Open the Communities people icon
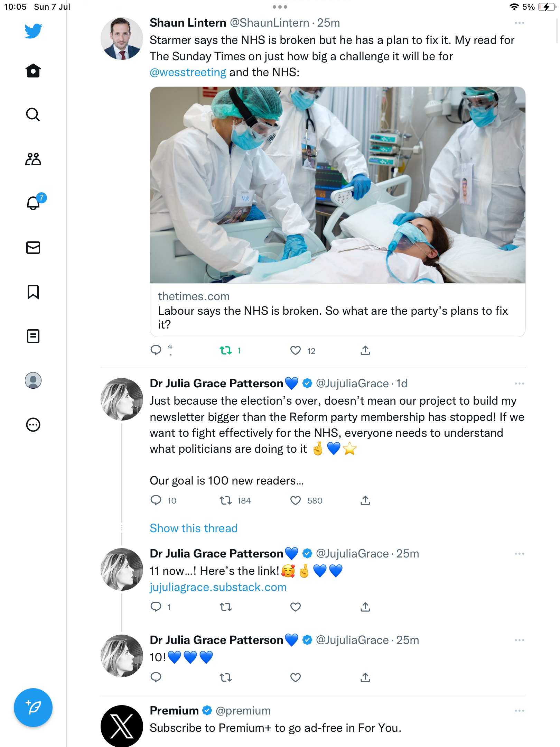 tap(33, 159)
